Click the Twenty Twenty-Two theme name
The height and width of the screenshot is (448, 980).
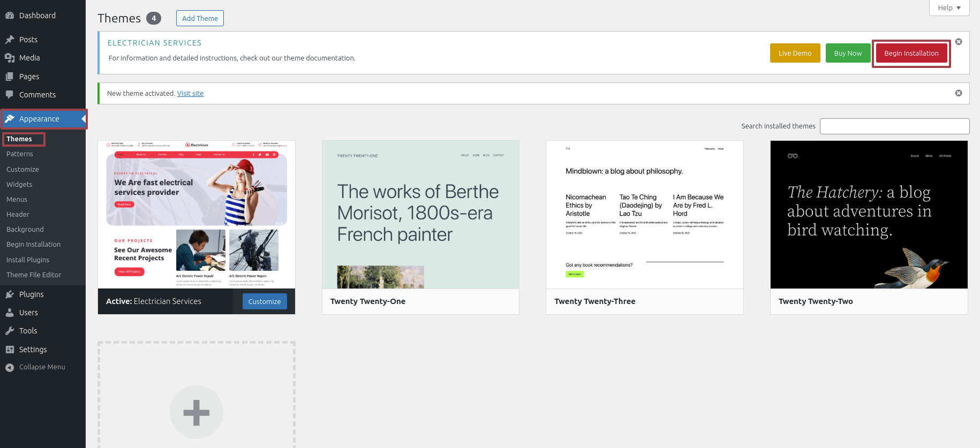pyautogui.click(x=816, y=301)
